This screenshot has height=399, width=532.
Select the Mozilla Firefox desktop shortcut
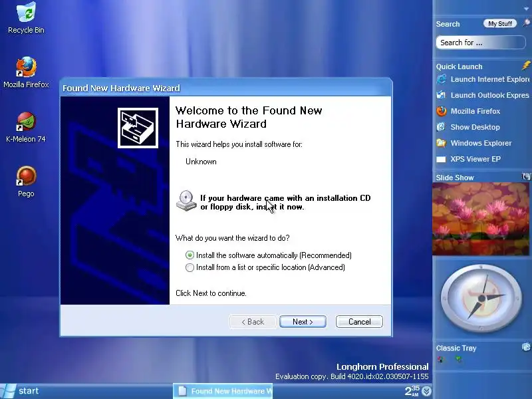pyautogui.click(x=26, y=72)
